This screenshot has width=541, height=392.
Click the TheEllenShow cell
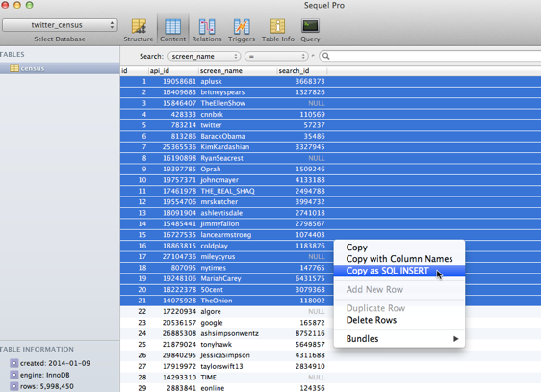coord(223,103)
